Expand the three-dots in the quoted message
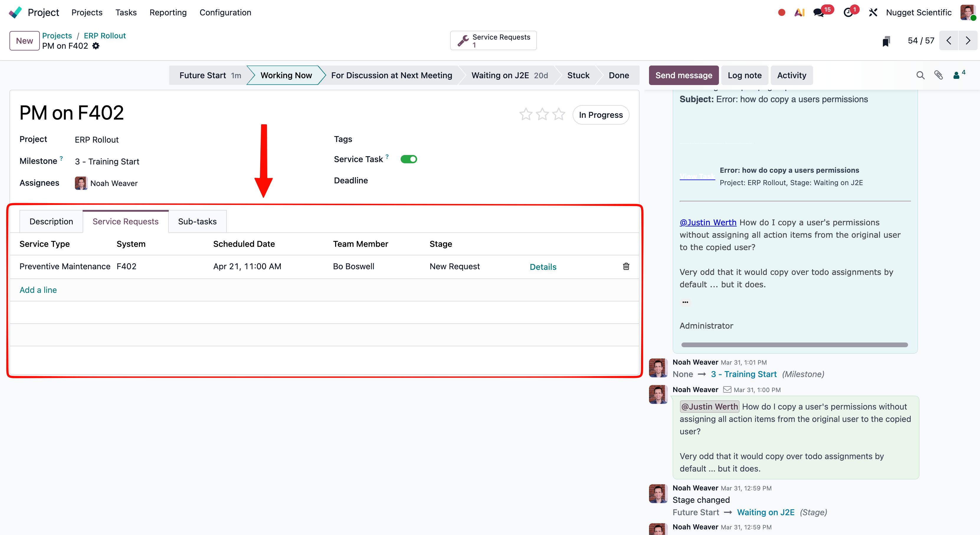Image resolution: width=980 pixels, height=535 pixels. click(x=685, y=302)
